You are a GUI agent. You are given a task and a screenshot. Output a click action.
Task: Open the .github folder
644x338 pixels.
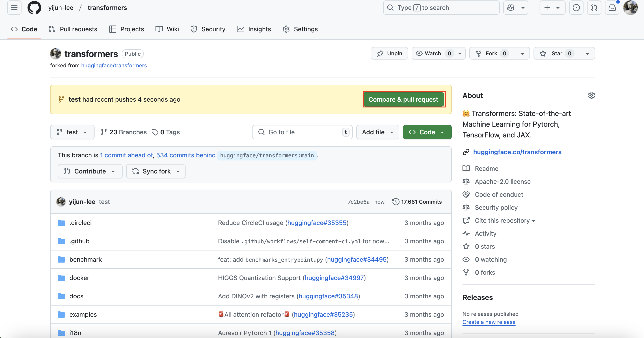coord(79,241)
